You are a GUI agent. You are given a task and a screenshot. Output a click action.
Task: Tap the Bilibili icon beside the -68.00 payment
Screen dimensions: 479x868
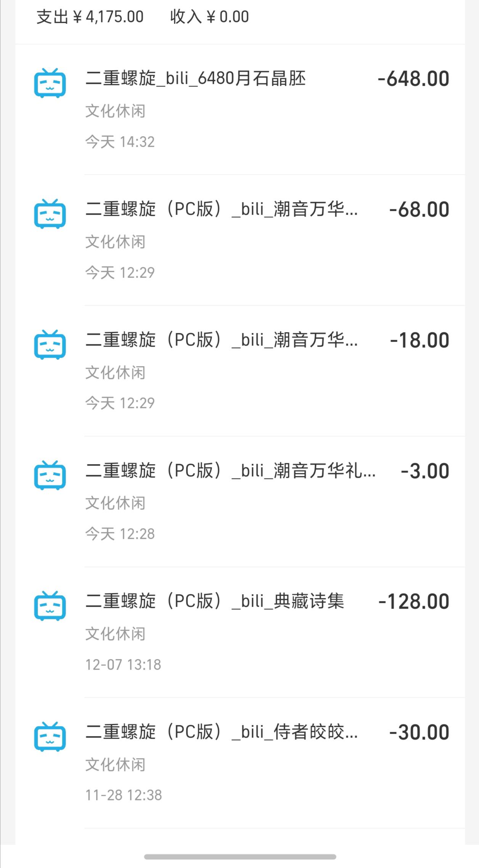point(50,214)
